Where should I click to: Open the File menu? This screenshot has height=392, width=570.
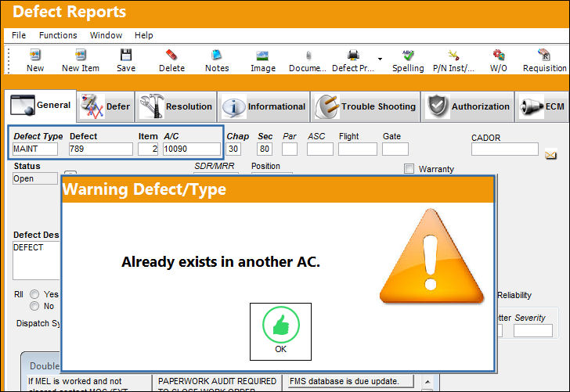click(x=19, y=35)
